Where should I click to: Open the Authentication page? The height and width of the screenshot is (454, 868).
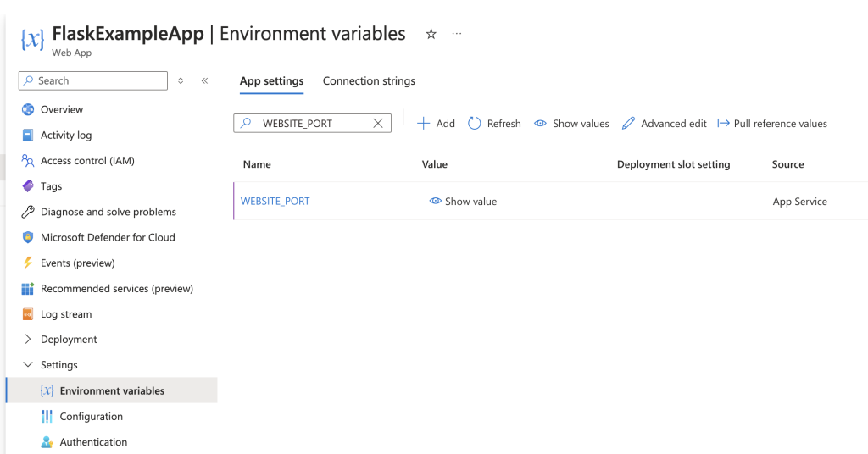click(93, 442)
